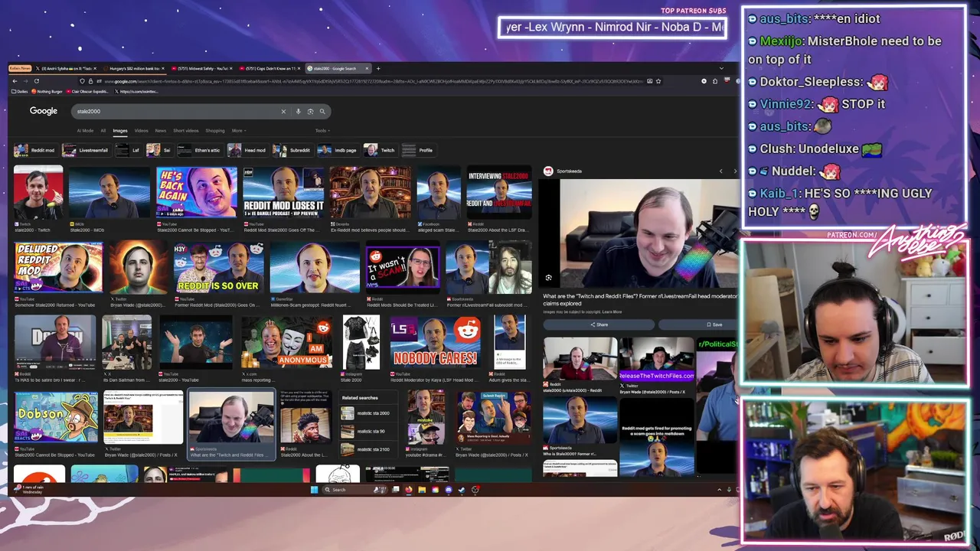Switch to the AI Mode tab
Viewport: 980px width, 551px height.
pos(85,131)
